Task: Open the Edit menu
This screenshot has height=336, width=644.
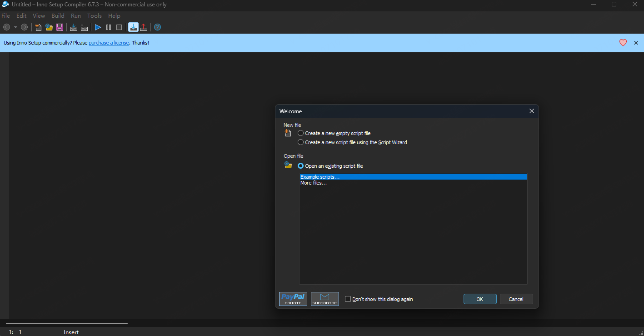Action: [21, 16]
